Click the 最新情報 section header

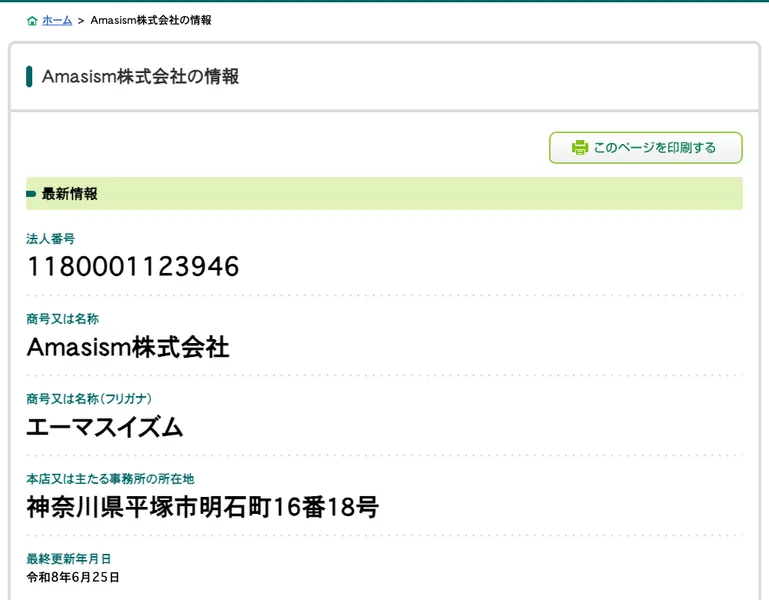tap(384, 194)
